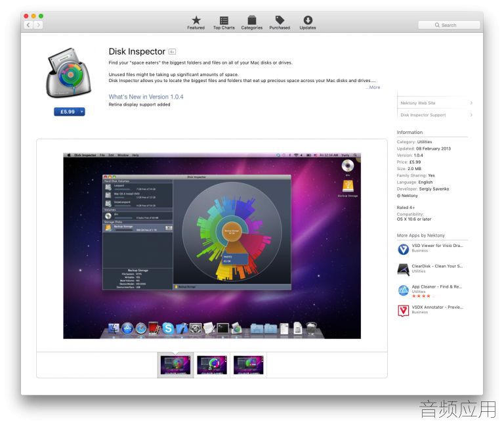
Task: Select the third screenshot thumbnail
Action: [249, 365]
